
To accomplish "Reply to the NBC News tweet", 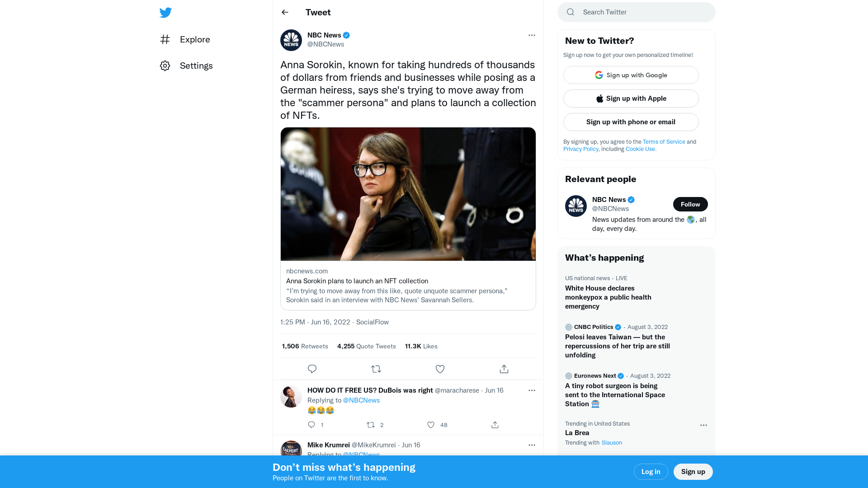I will pyautogui.click(x=312, y=369).
